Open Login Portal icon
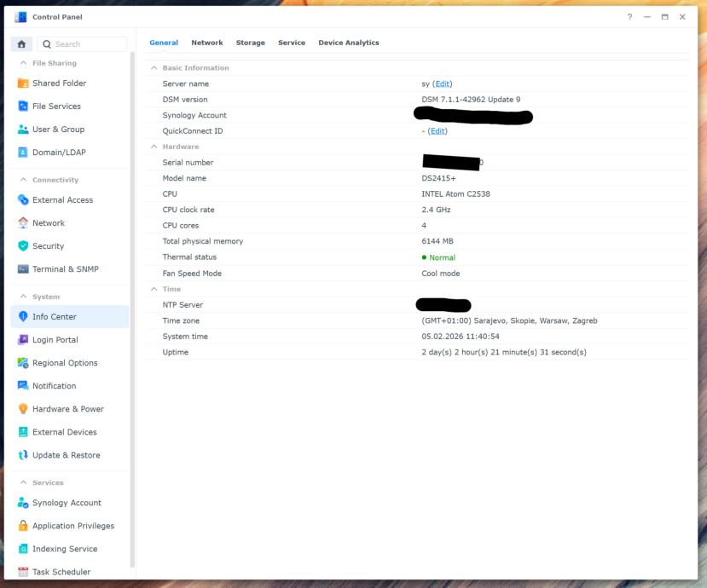Image resolution: width=707 pixels, height=588 pixels. [x=23, y=340]
